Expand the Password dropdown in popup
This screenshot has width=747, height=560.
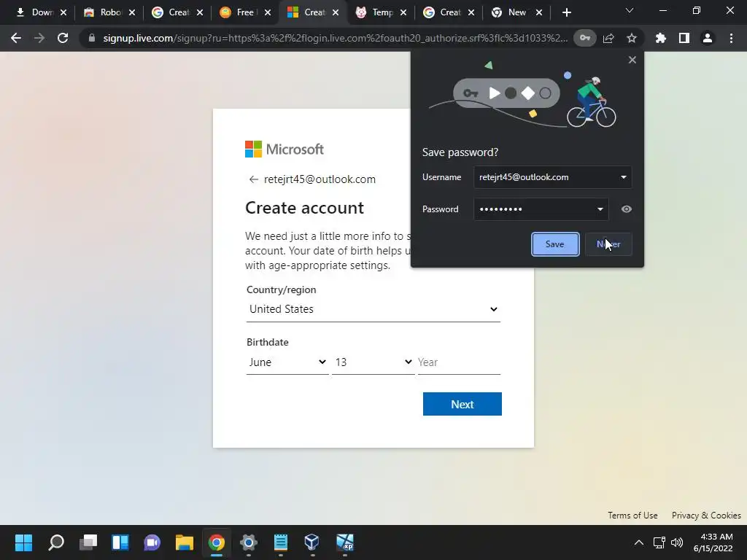[x=600, y=209]
